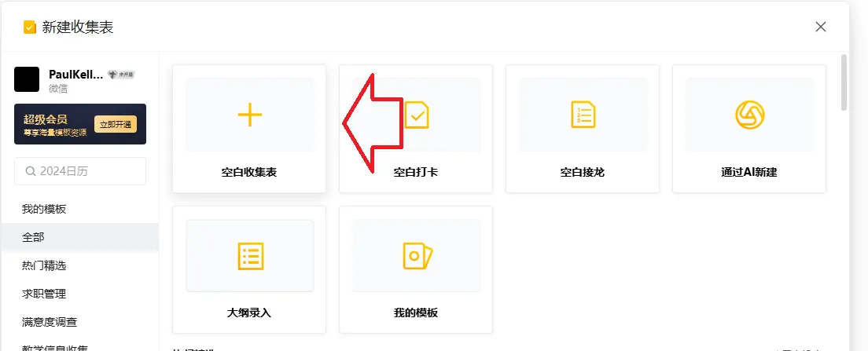Click the yellow checkbox logo beside 新建收集表
Screen dimensions: 868x351
click(30, 27)
